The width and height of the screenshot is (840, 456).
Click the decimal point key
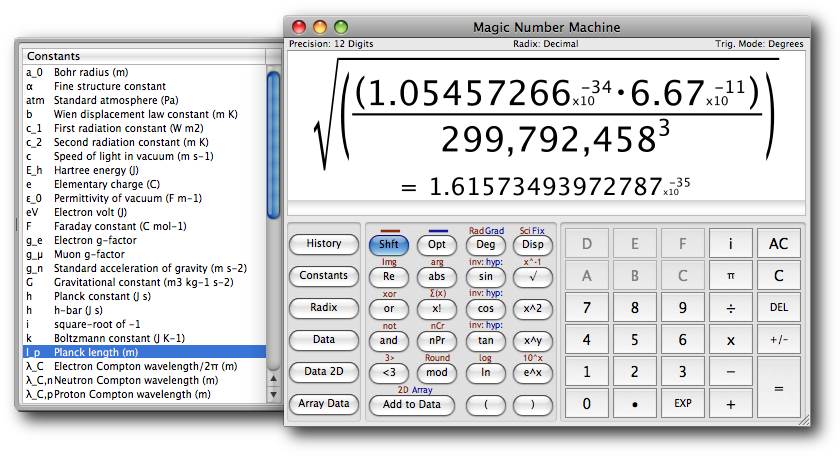[x=635, y=403]
